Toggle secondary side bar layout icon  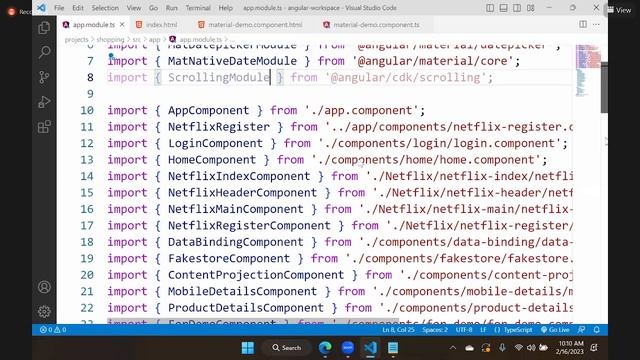[517, 8]
